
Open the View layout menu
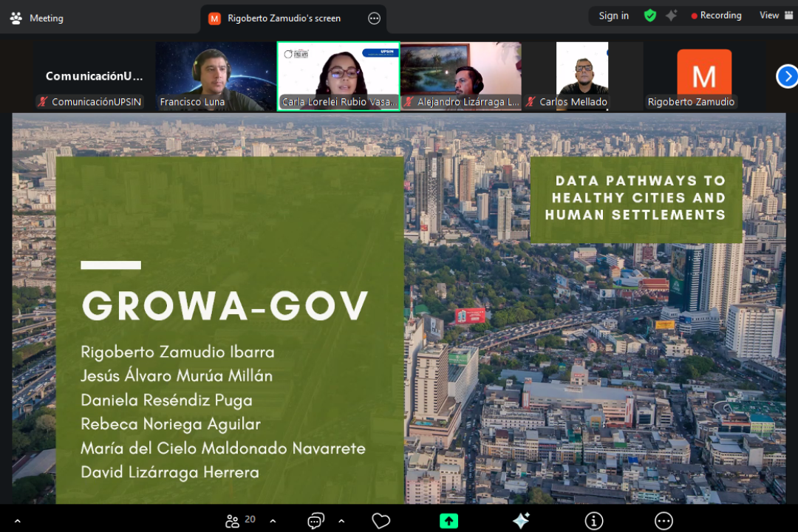coord(771,16)
